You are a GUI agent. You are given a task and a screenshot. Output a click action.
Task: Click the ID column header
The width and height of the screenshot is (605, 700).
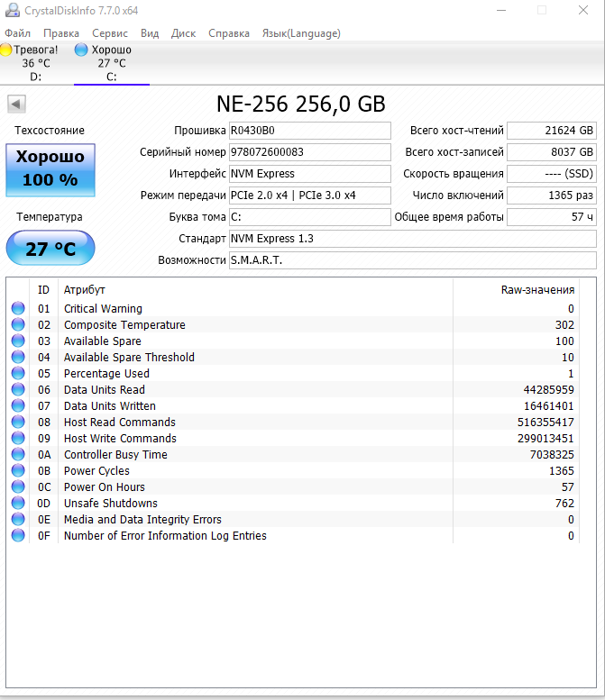coord(44,290)
